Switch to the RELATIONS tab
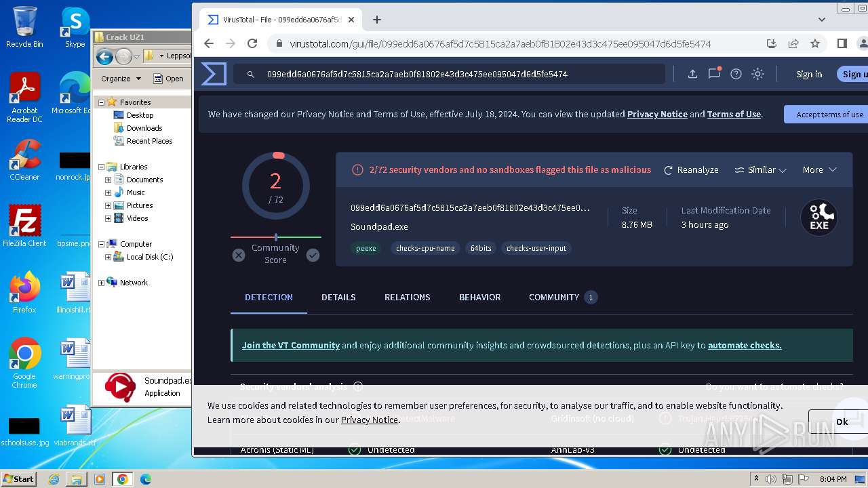 coord(407,297)
